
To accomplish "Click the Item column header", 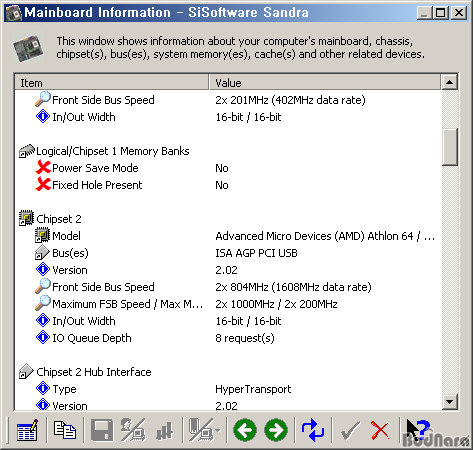I will pyautogui.click(x=112, y=83).
